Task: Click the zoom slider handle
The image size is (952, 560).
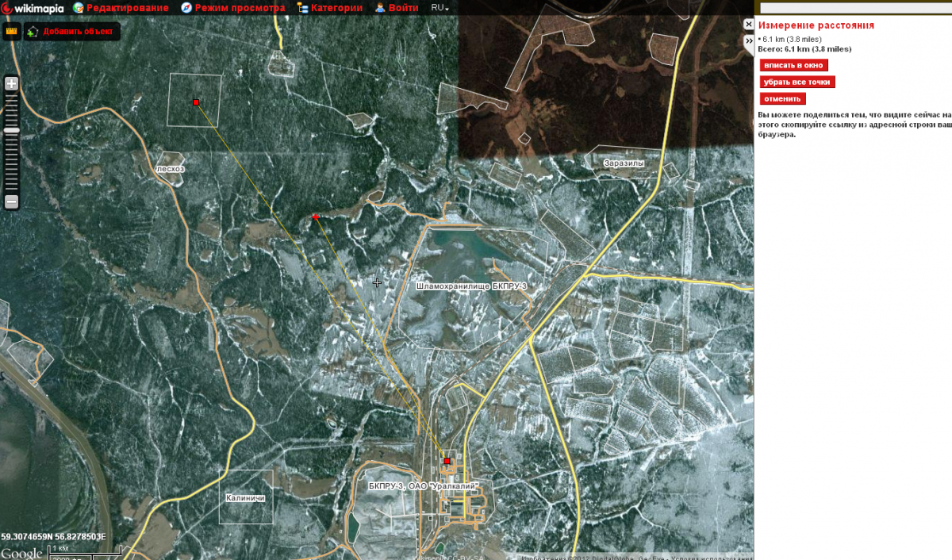Action: point(11,129)
